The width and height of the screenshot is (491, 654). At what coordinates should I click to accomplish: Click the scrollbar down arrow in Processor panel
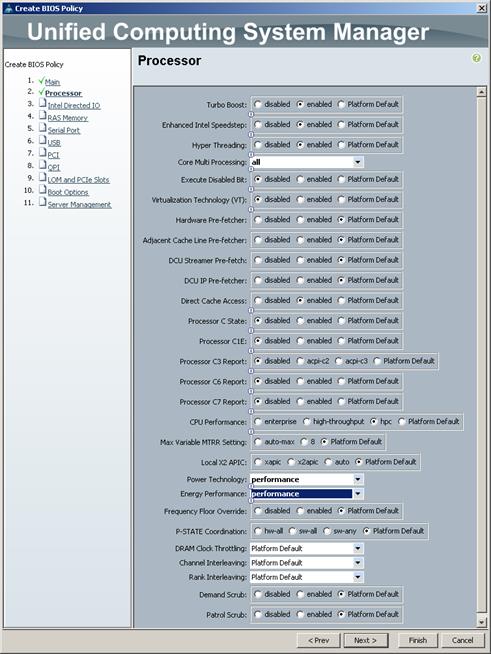coord(481,622)
